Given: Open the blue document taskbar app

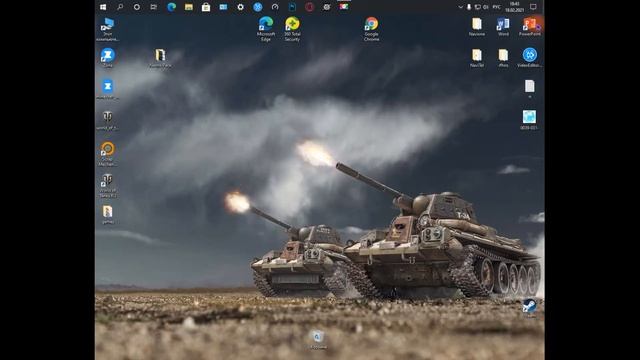Looking at the screenshot, I should click(292, 7).
